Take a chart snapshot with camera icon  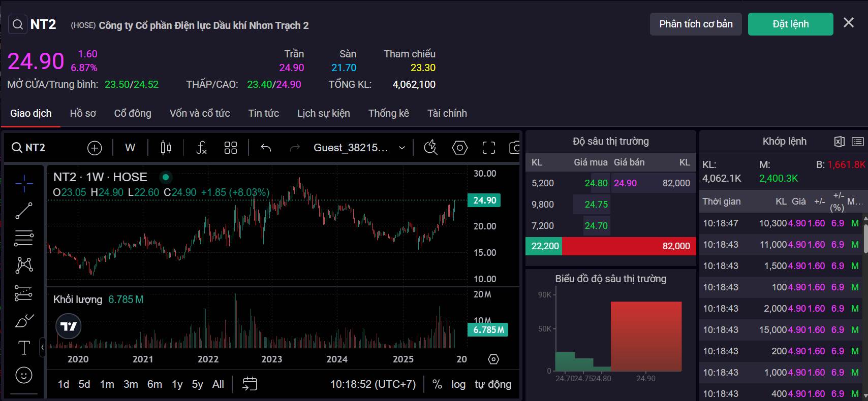[x=514, y=148]
